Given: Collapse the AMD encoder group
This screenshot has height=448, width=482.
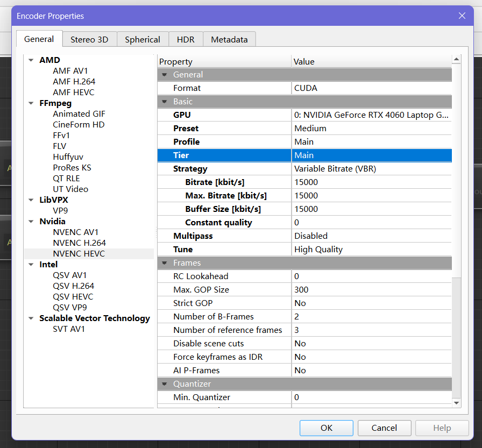Looking at the screenshot, I should click(x=31, y=60).
